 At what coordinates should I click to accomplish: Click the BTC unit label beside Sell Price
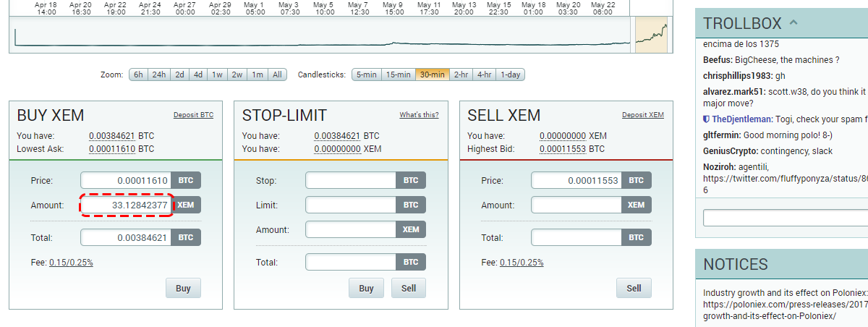(637, 181)
